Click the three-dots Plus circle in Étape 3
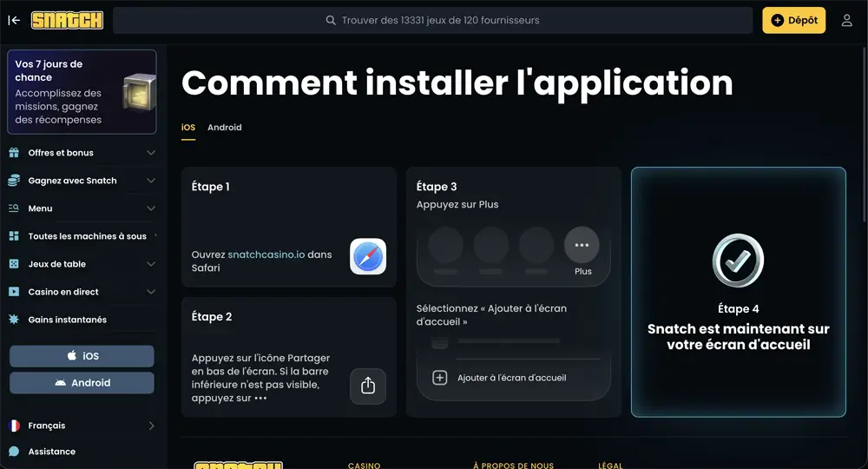Viewport: 868px width, 469px height. tap(582, 245)
